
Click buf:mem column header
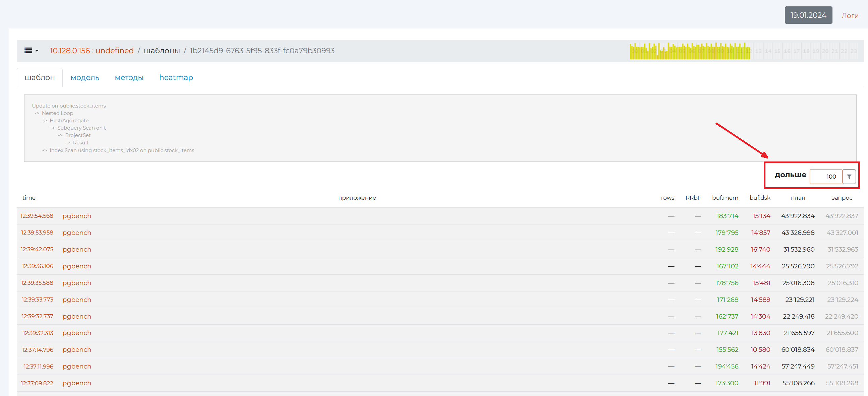pyautogui.click(x=725, y=198)
